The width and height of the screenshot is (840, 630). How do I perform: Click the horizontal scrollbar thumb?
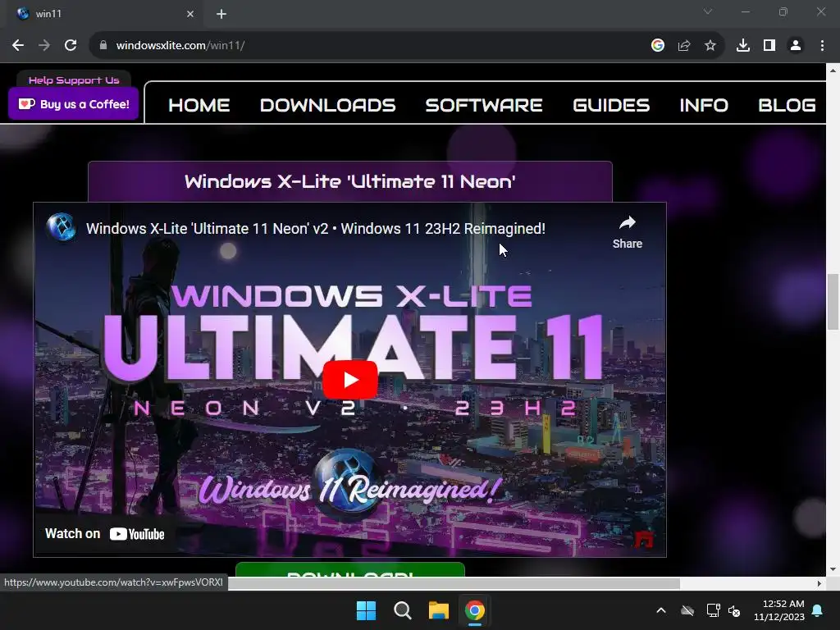[454, 583]
